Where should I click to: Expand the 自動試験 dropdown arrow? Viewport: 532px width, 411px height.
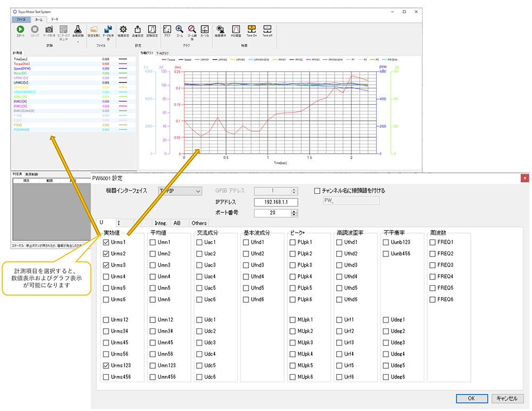pos(78,42)
